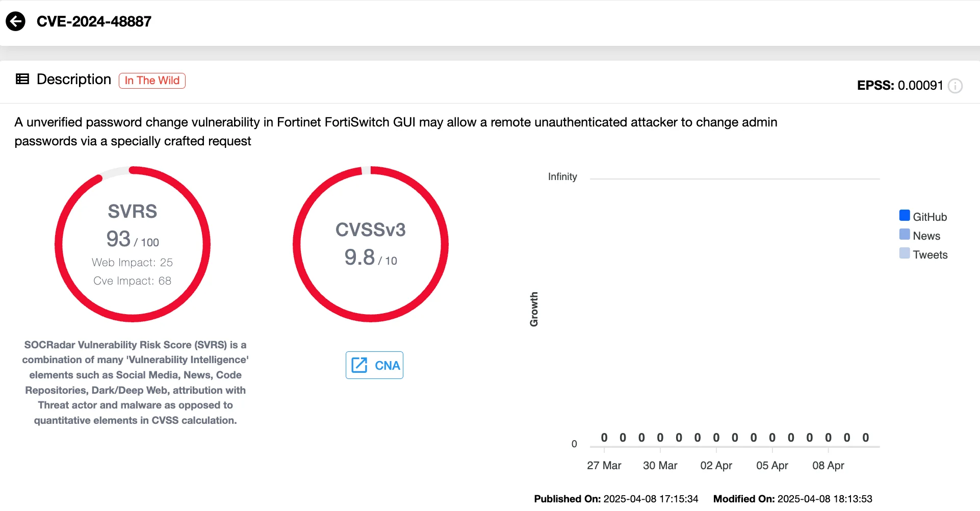
Task: Toggle Tweets series in chart legend
Action: click(x=923, y=254)
